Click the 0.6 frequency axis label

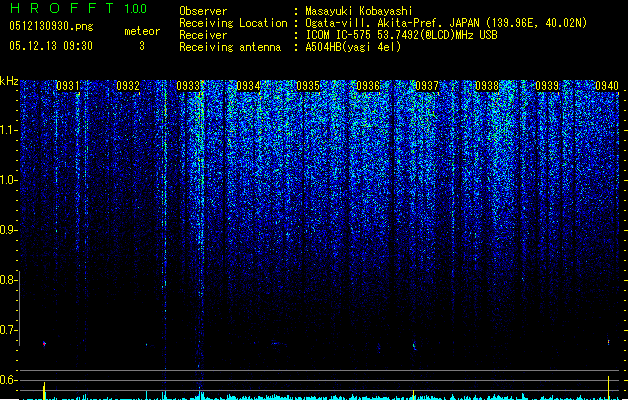pos(8,380)
